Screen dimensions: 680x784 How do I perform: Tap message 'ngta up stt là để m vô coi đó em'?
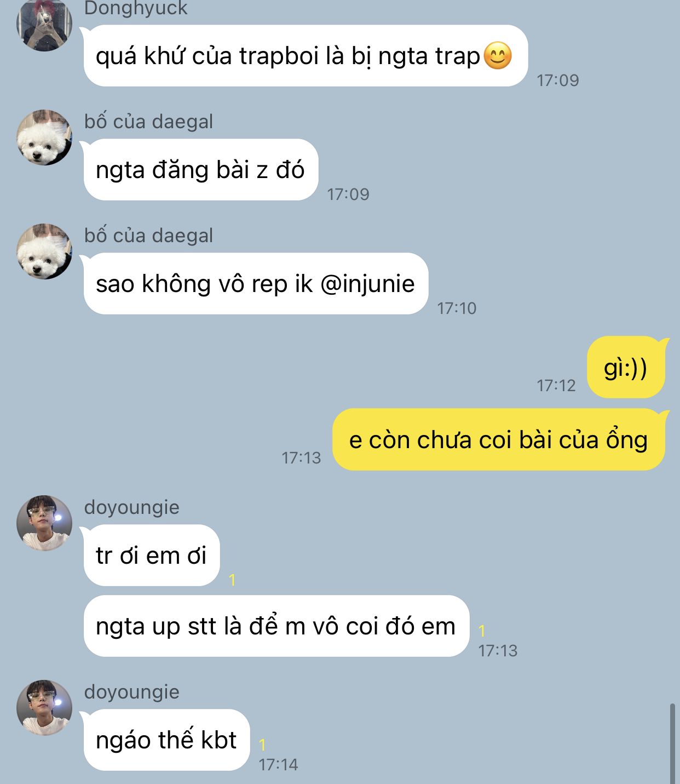[x=276, y=626]
